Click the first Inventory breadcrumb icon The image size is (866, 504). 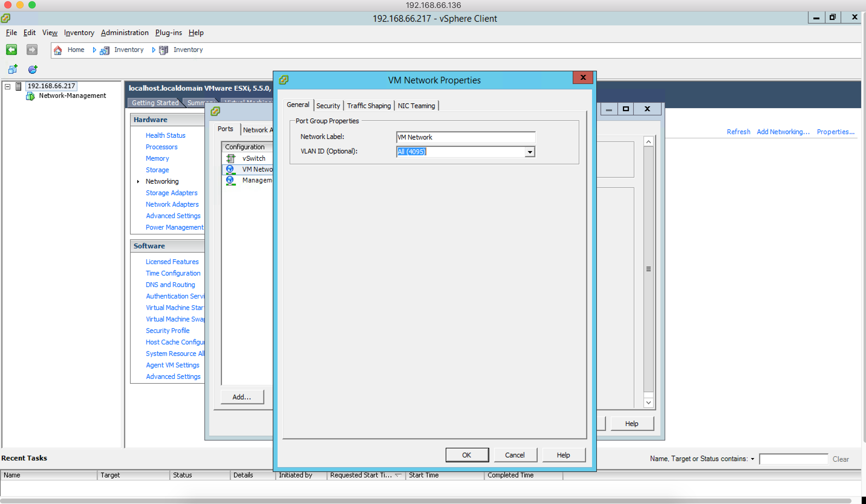104,50
